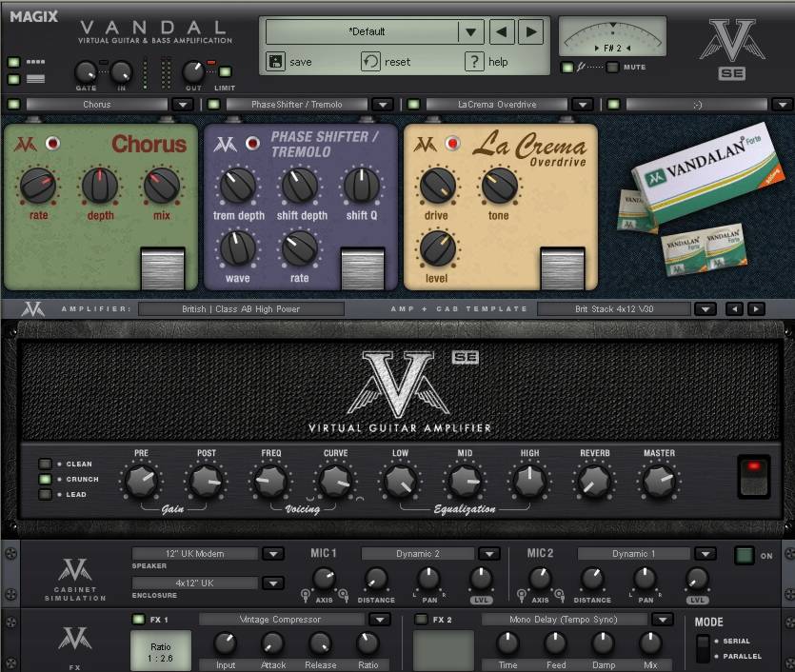Flip the amplifier red power switch
The width and height of the screenshot is (795, 672).
pyautogui.click(x=754, y=476)
